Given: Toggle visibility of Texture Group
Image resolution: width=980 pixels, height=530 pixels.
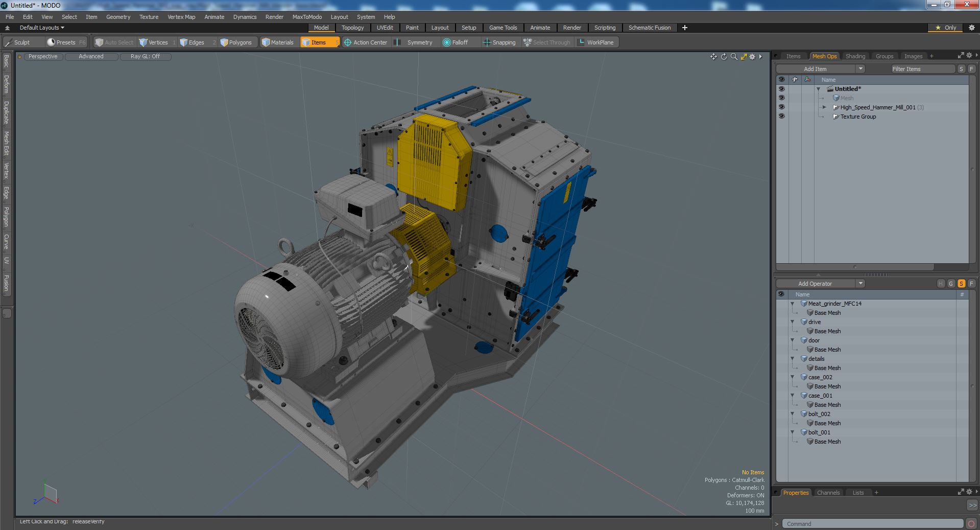Looking at the screenshot, I should pos(781,117).
